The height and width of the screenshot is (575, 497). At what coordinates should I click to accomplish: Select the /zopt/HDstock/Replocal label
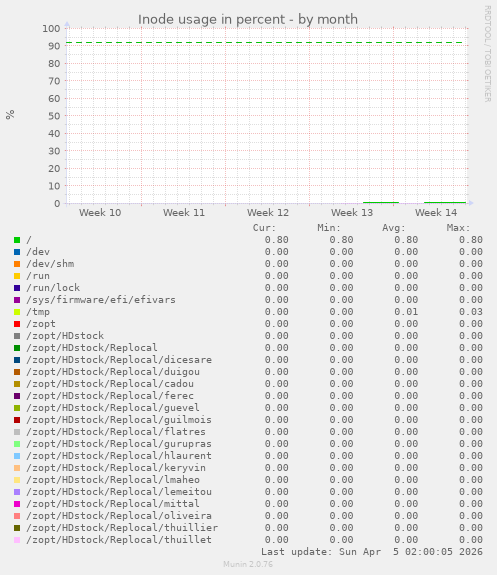(92, 348)
